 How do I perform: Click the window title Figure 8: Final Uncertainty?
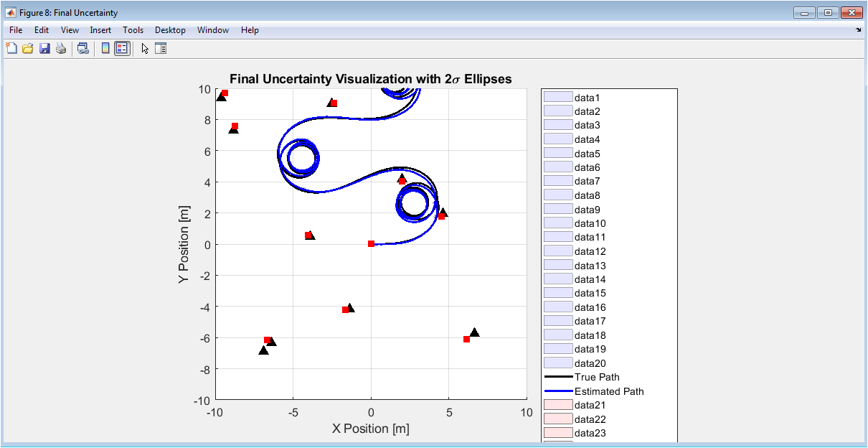[x=68, y=13]
